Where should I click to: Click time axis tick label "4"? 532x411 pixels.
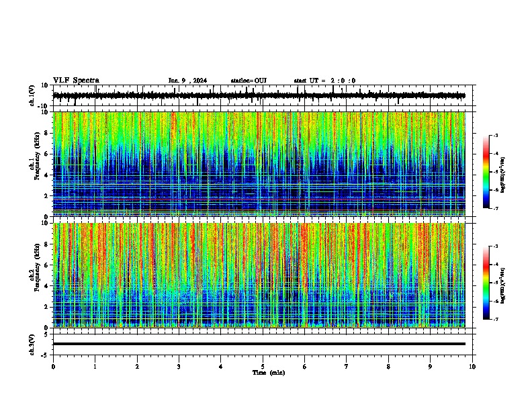[x=221, y=367]
